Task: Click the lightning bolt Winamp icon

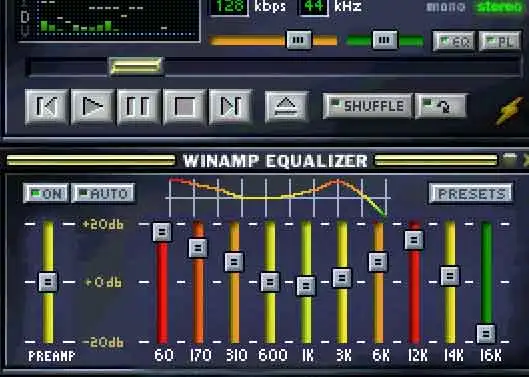Action: [510, 111]
